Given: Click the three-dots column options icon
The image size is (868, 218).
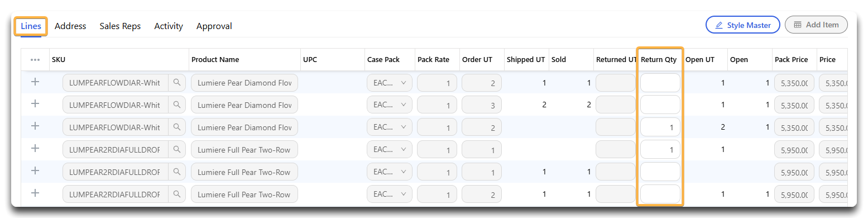Looking at the screenshot, I should point(35,60).
